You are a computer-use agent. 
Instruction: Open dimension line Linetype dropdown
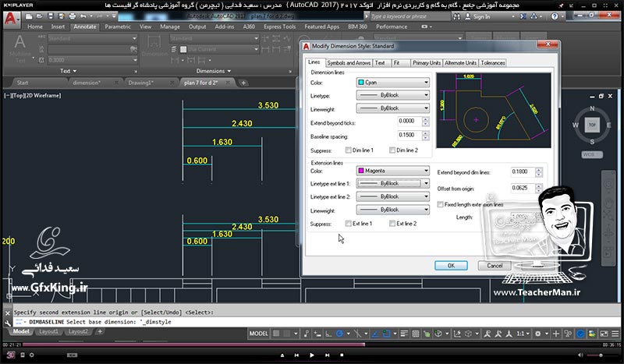[393, 95]
